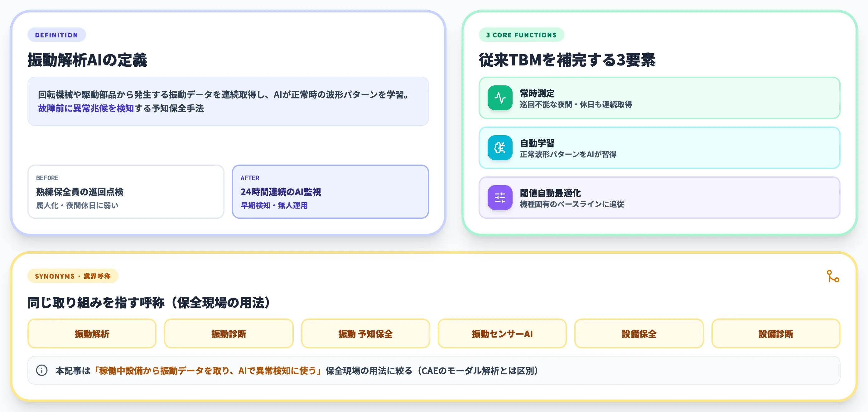The width and height of the screenshot is (868, 412).
Task: Click the note text CAEのモーダル解析とは区別
Action: (x=477, y=371)
